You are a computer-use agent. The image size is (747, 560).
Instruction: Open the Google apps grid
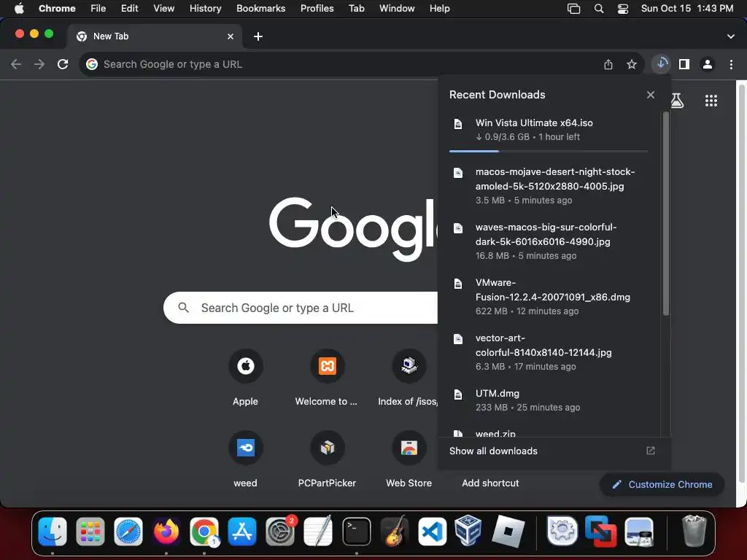(711, 101)
